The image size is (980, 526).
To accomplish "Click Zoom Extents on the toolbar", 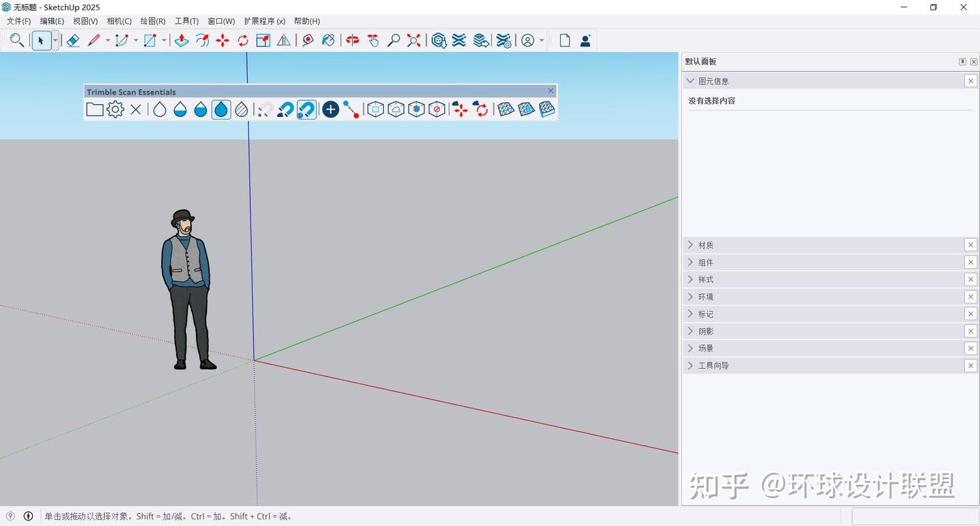I will point(414,40).
